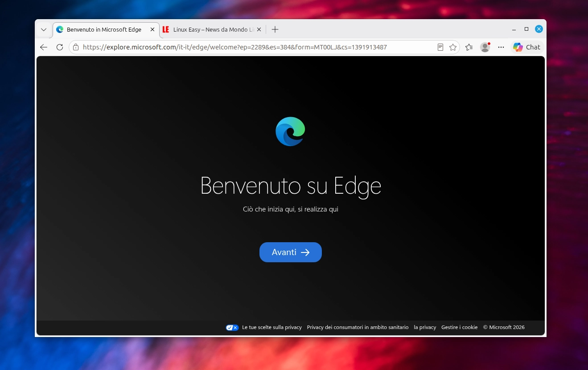
Task: Close the Edge window
Action: pyautogui.click(x=539, y=29)
